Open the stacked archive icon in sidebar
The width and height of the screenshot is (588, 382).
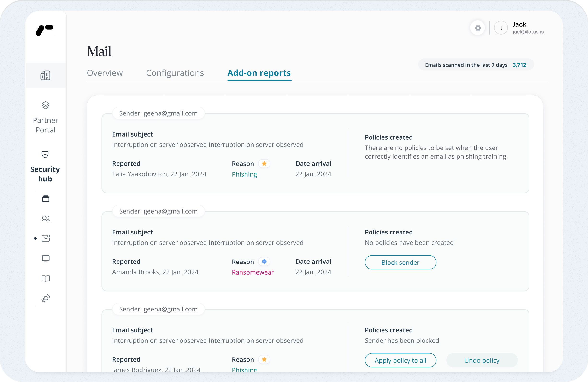point(46,198)
